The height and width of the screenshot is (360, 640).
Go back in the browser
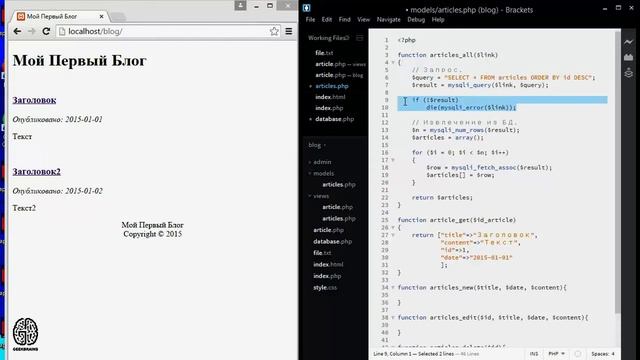[x=17, y=31]
